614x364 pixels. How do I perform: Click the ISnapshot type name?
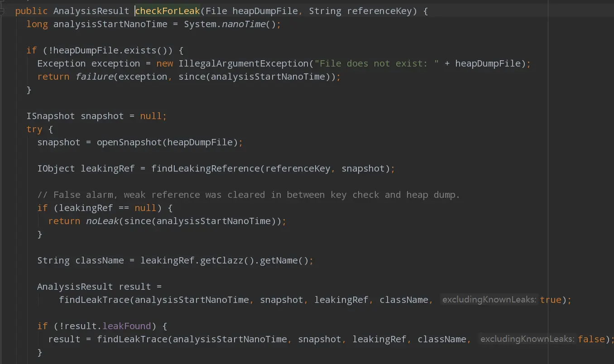click(x=51, y=116)
